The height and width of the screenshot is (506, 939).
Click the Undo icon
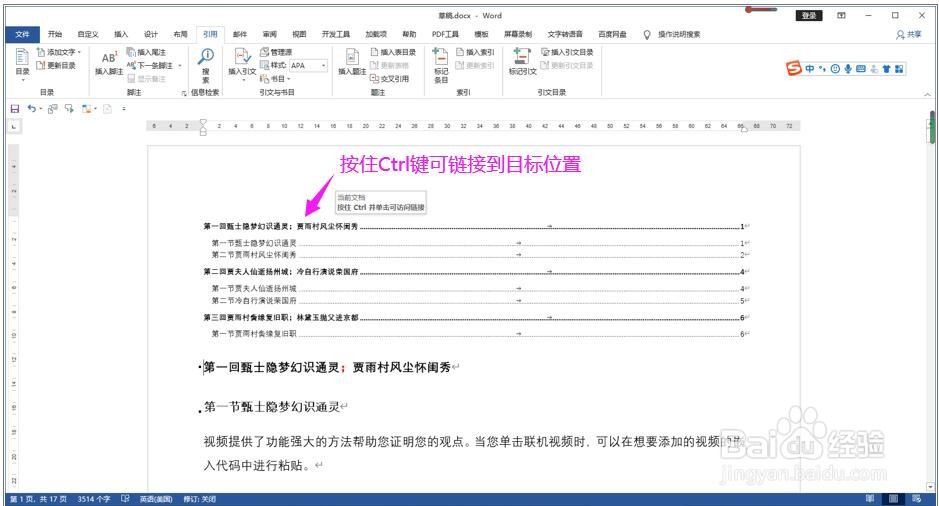(31, 109)
